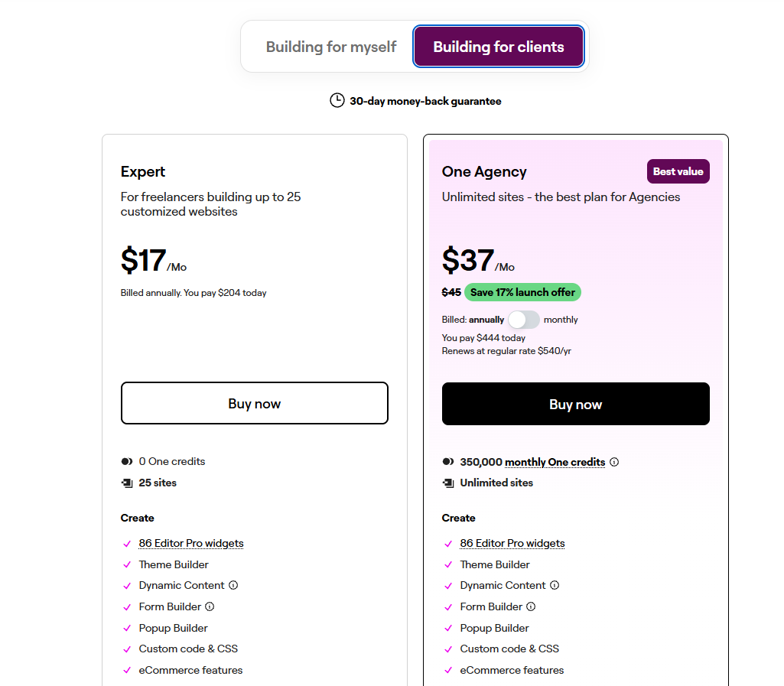This screenshot has height=686, width=784.
Task: Open '86 Editor Pro widgets' link in One Agency
Action: coord(512,543)
